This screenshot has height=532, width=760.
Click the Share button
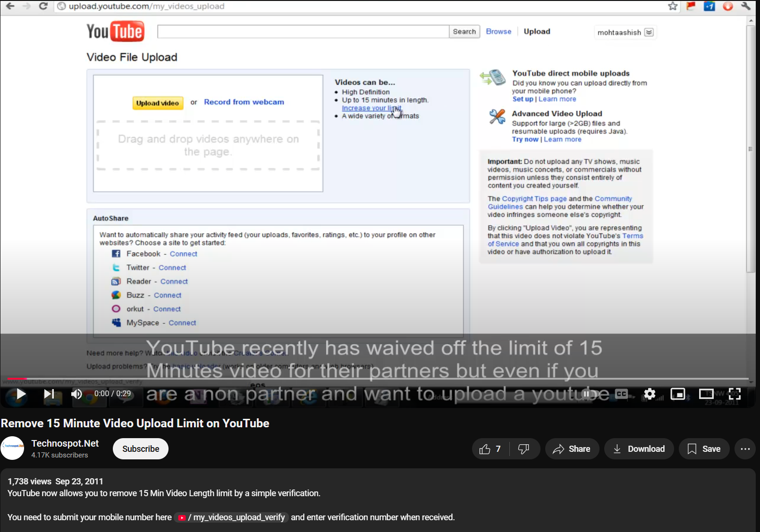pos(572,449)
